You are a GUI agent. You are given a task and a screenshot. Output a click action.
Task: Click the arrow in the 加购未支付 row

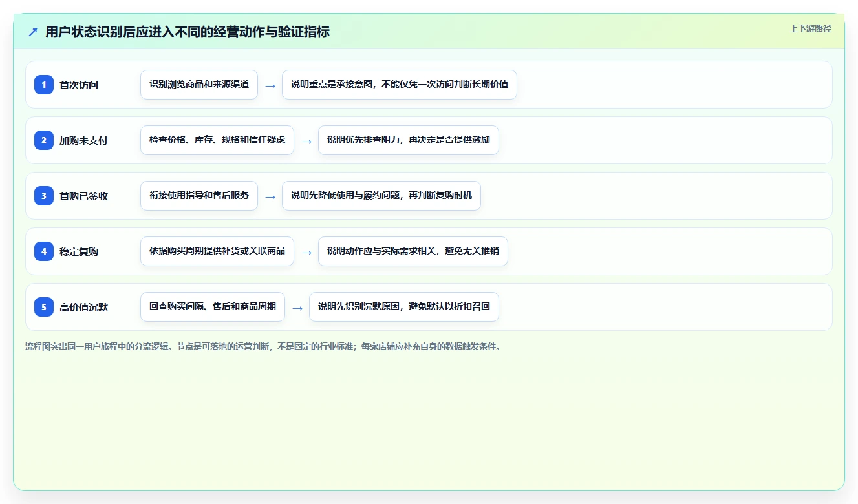(306, 141)
